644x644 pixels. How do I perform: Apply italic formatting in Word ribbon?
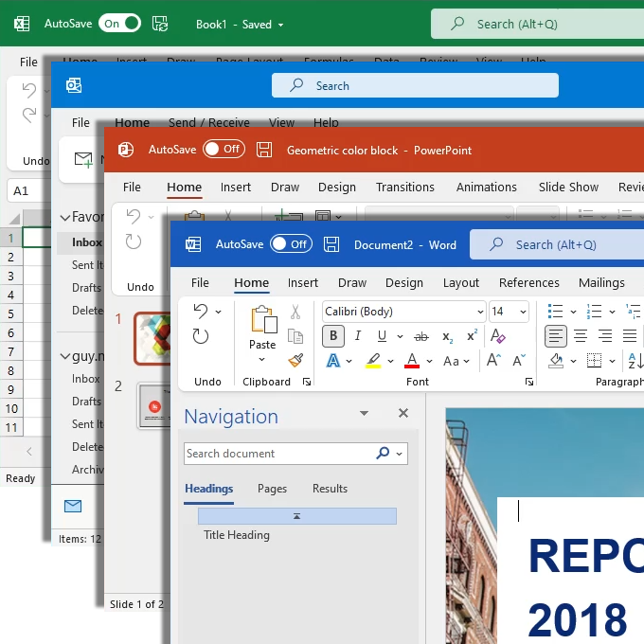[x=358, y=336]
